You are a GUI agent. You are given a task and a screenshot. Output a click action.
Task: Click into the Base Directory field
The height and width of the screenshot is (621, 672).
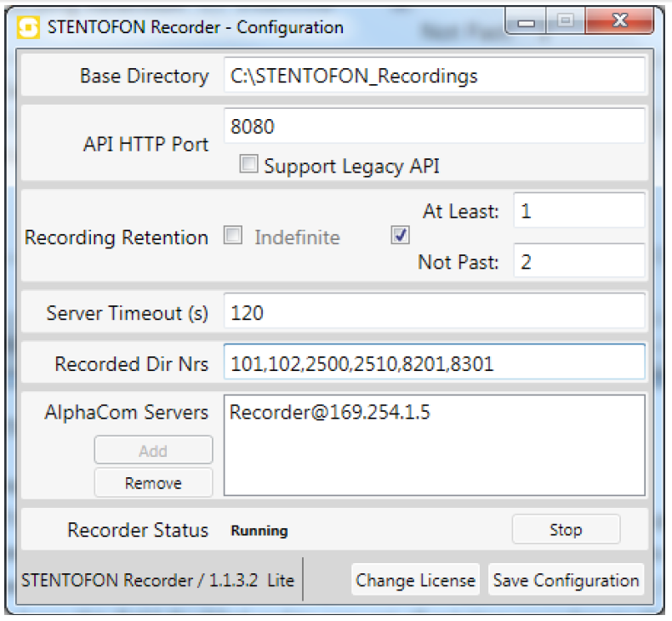[x=434, y=76]
